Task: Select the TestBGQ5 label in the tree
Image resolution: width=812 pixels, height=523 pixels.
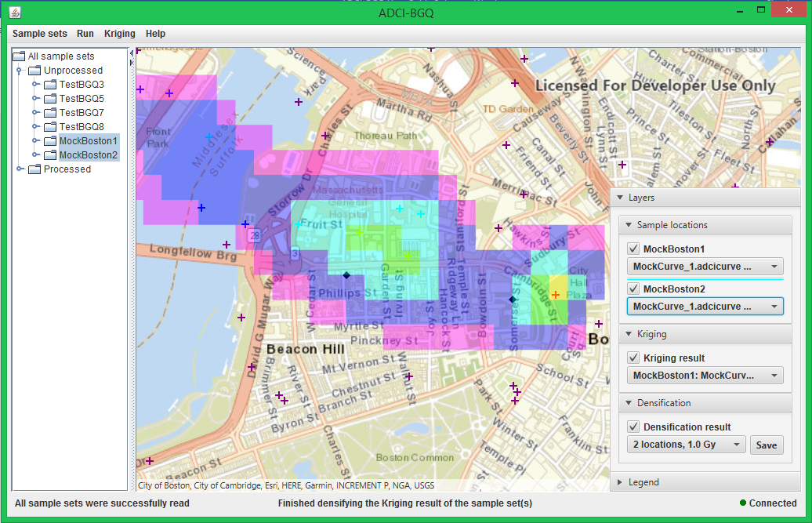Action: pos(82,98)
